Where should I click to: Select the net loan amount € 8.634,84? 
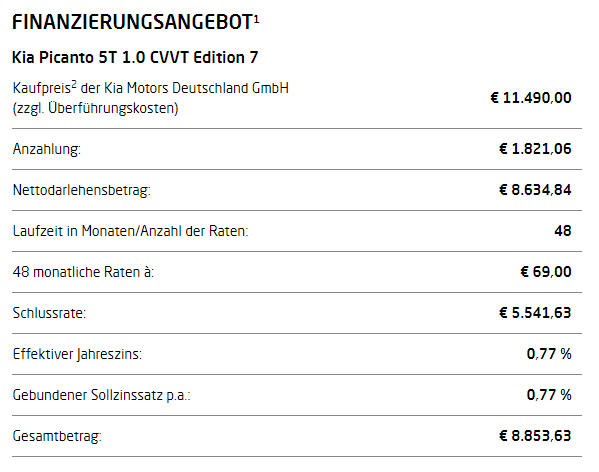[x=535, y=190]
